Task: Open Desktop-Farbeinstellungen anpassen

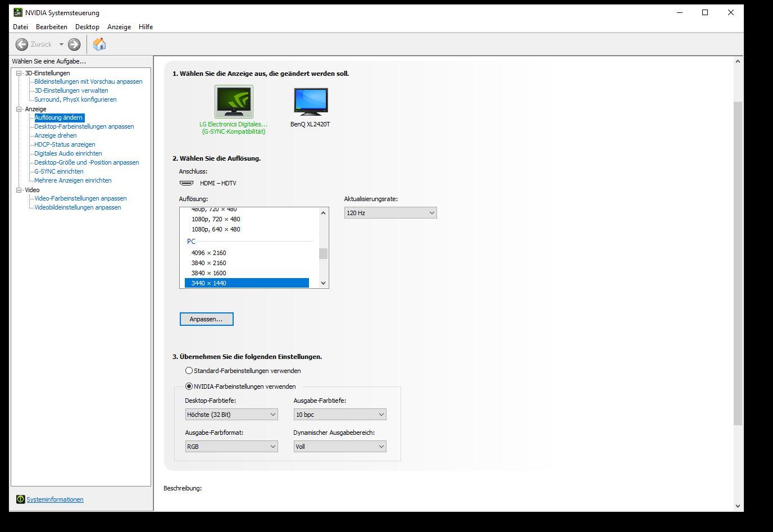Action: (84, 126)
